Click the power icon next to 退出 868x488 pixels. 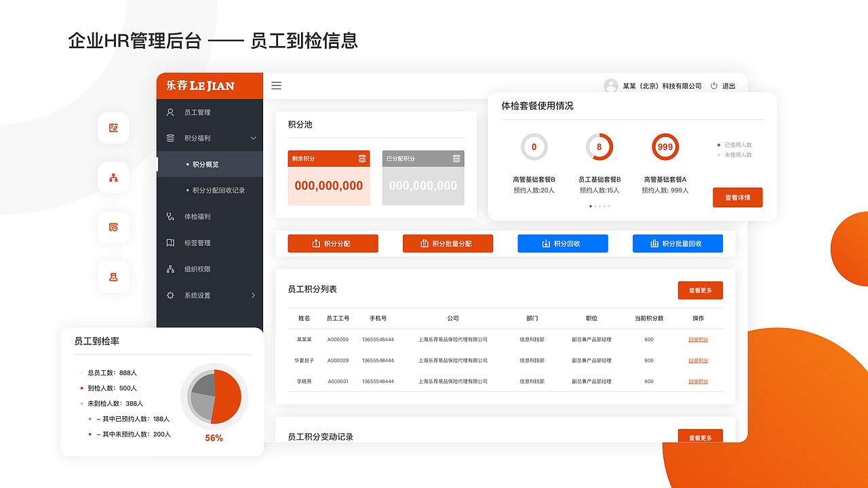714,86
